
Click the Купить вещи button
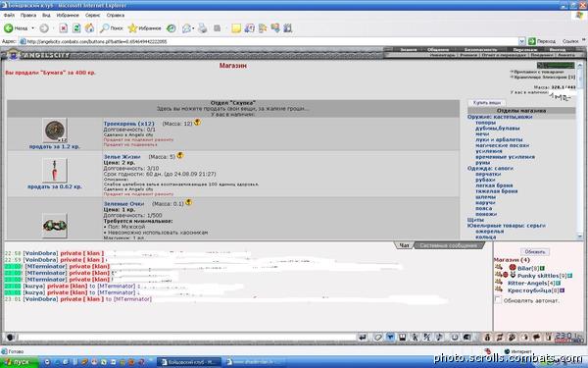click(x=487, y=102)
